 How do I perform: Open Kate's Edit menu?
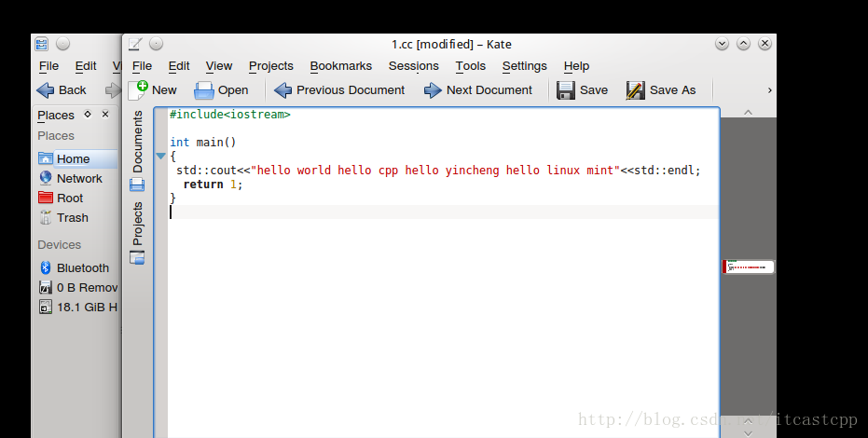click(x=179, y=66)
